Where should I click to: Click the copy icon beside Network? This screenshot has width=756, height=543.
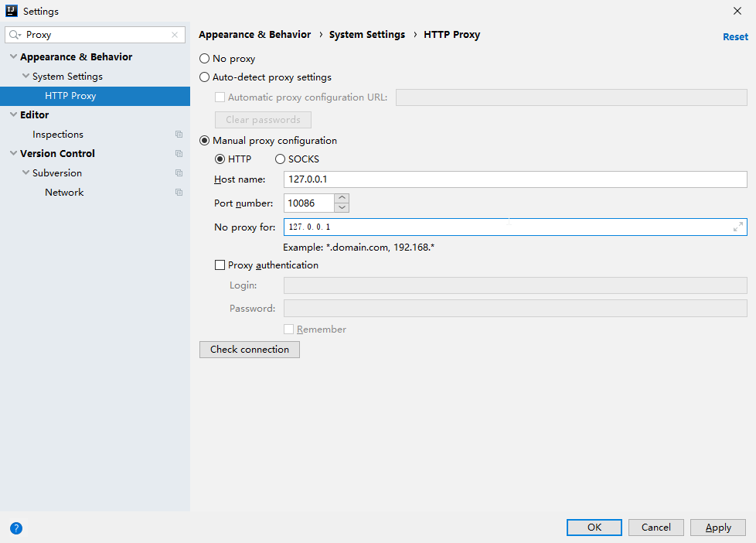pos(179,192)
